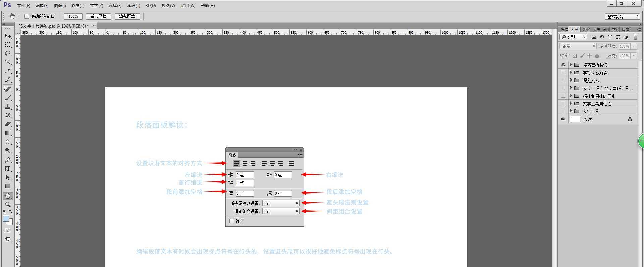644x267 pixels.
Task: Select the Clone Stamp tool
Action: click(8, 107)
